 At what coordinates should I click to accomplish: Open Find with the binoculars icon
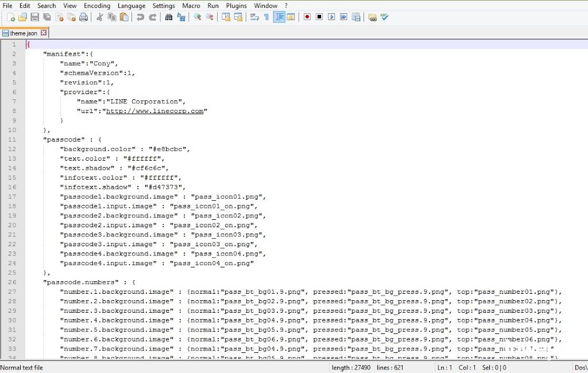coord(168,17)
